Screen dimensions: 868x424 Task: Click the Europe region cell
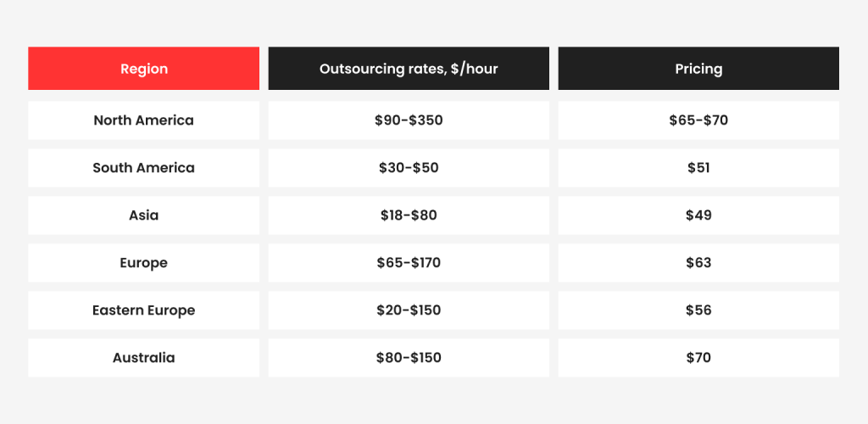click(143, 263)
